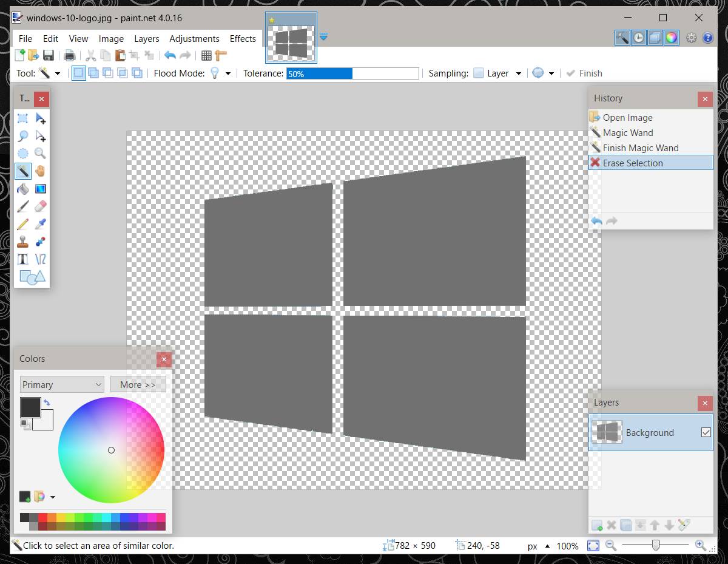The width and height of the screenshot is (728, 564).
Task: Select the Paint Bucket tool
Action: coord(23,189)
